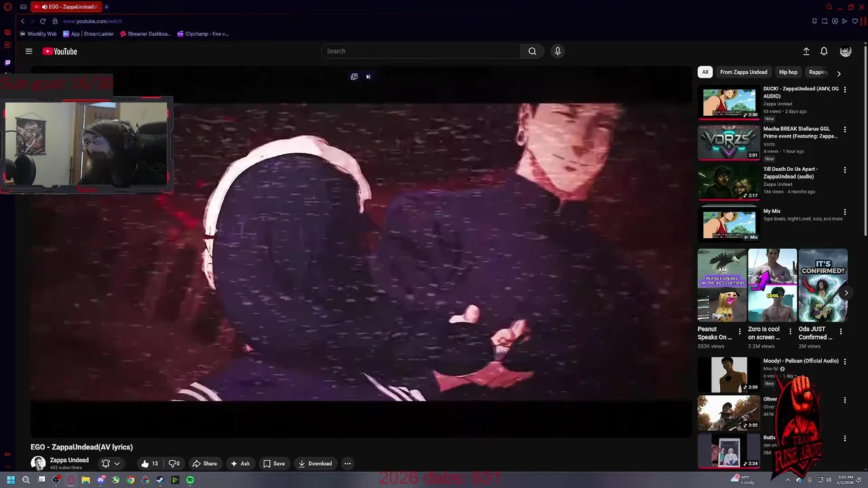Select the Hip hop filter chip
The width and height of the screenshot is (868, 488).
[788, 72]
